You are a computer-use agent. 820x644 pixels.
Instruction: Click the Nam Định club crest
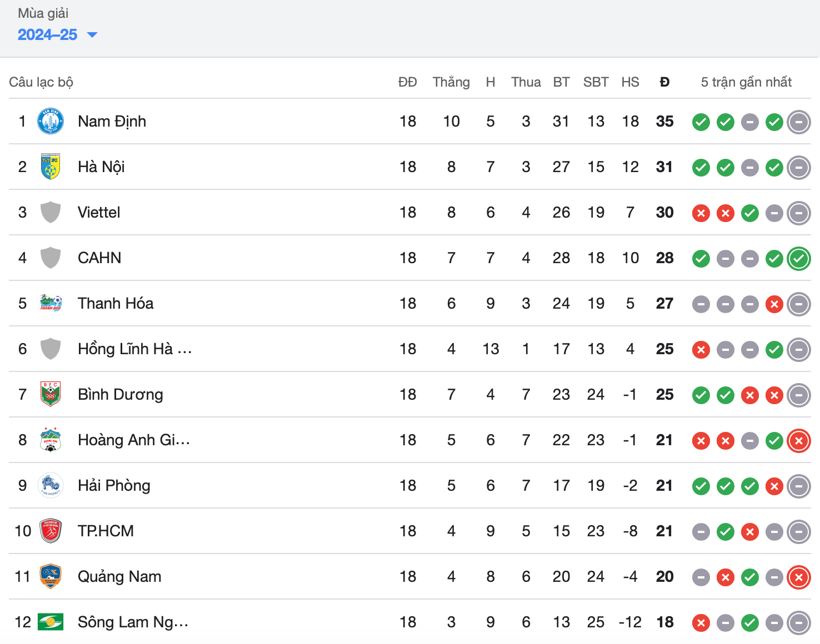[x=51, y=121]
